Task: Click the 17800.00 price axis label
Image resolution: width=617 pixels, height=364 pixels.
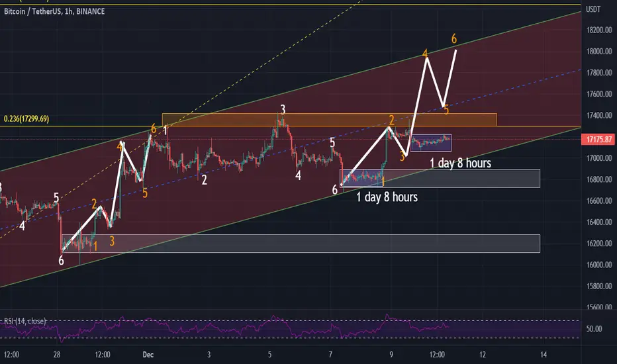Action: [x=599, y=73]
